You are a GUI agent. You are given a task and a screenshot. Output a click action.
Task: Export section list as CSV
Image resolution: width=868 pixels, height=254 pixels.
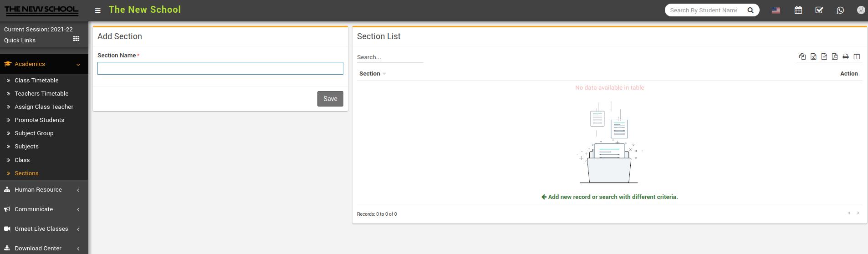point(824,56)
